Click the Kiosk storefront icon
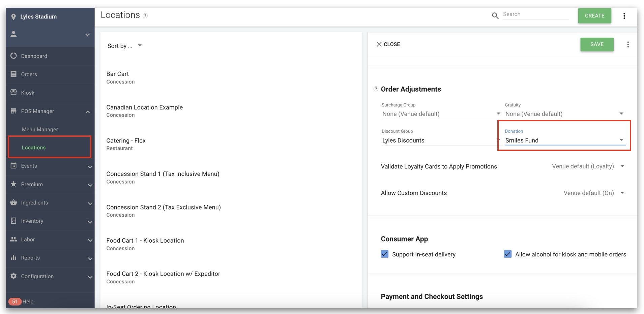644x314 pixels. 13,92
